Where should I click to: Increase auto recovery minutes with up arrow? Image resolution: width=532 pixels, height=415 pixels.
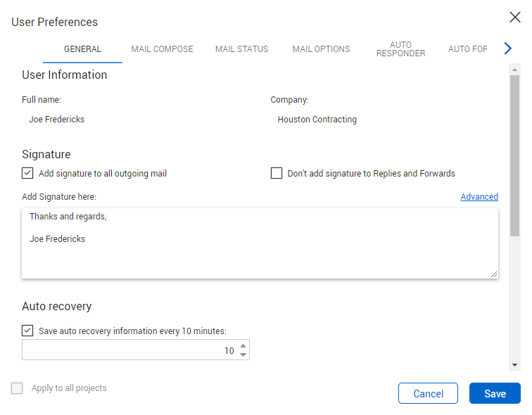[243, 345]
